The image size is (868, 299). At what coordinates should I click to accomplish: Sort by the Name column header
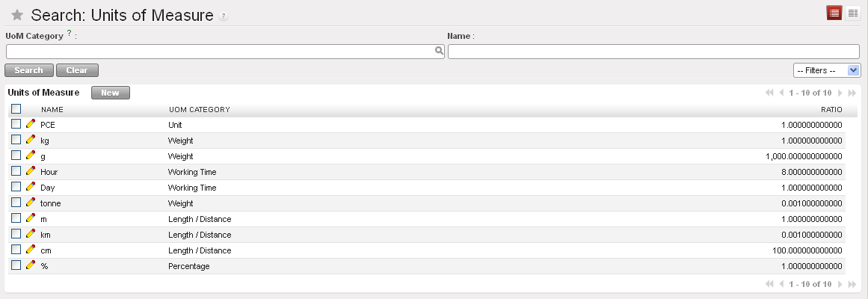[52, 110]
